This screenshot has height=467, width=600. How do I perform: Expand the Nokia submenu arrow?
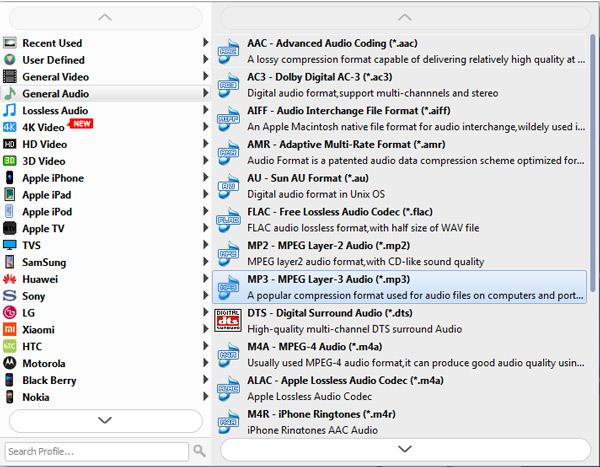coord(205,396)
